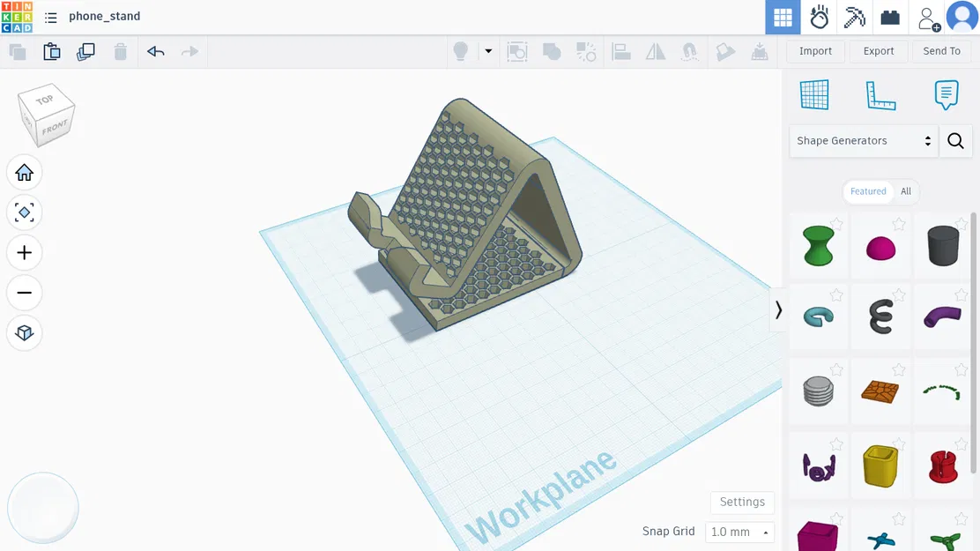Image resolution: width=980 pixels, height=551 pixels.
Task: Mirror the phone stand shape
Action: pyautogui.click(x=656, y=51)
